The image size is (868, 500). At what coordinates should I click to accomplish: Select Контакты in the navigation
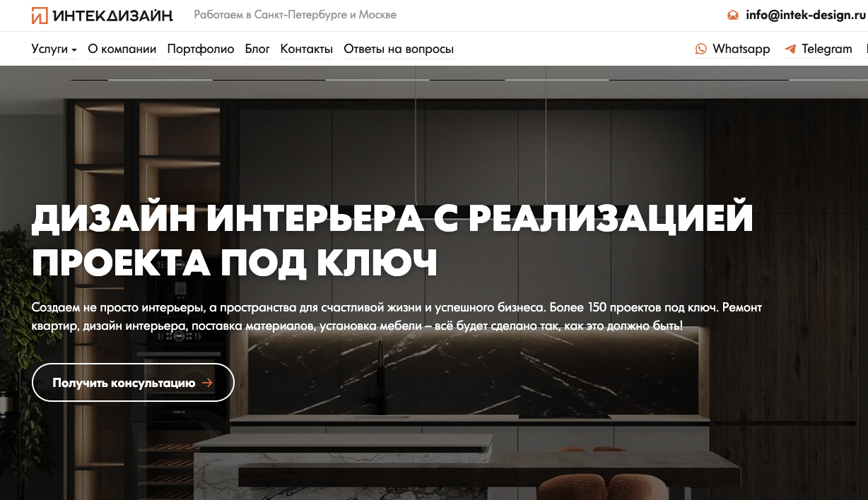tap(307, 49)
